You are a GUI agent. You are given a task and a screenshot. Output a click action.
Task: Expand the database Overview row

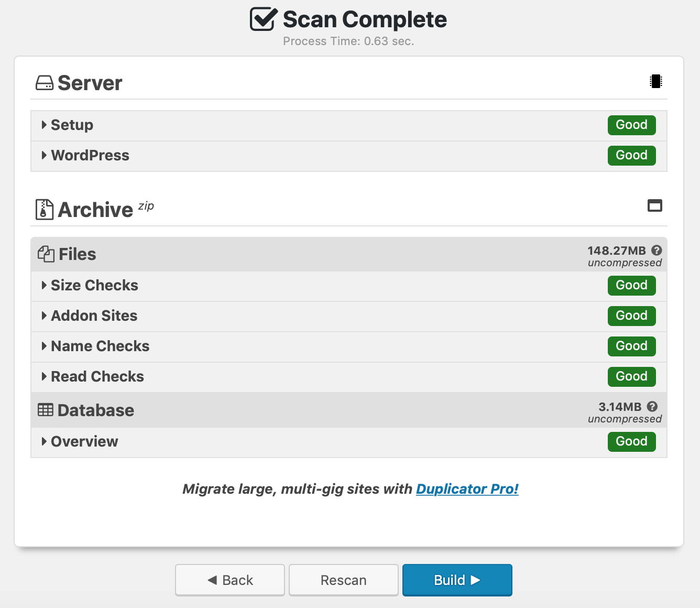84,442
